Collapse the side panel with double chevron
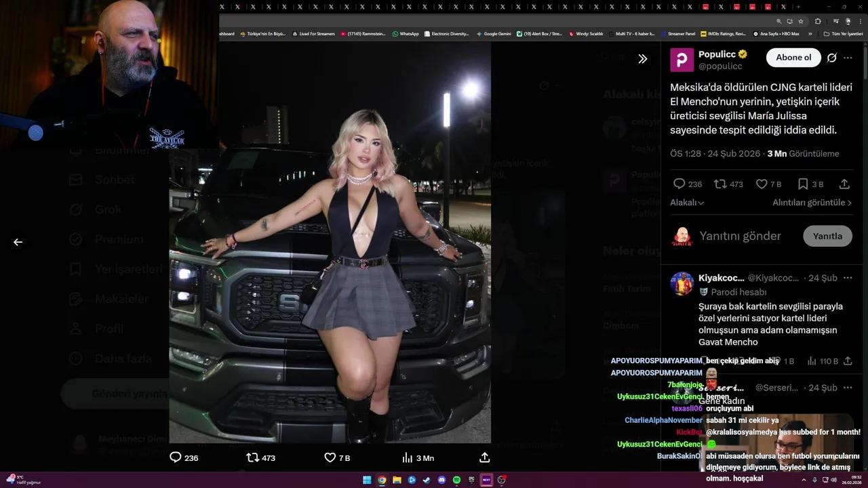The height and width of the screenshot is (488, 868). pos(642,59)
